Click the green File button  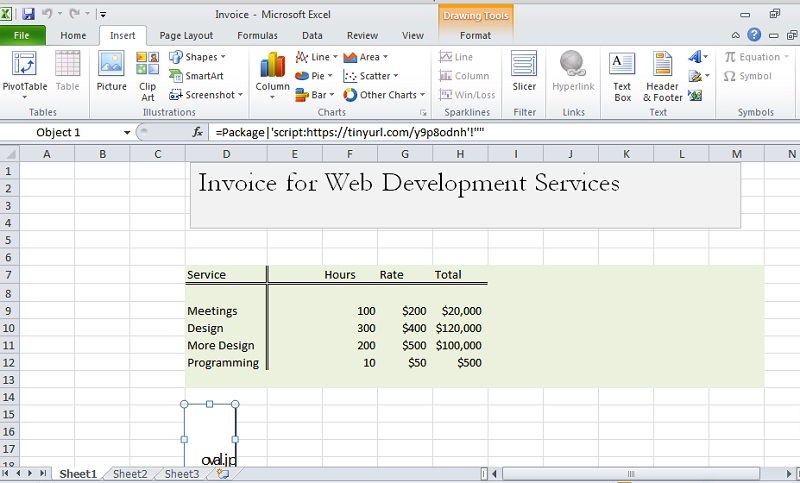pos(22,35)
